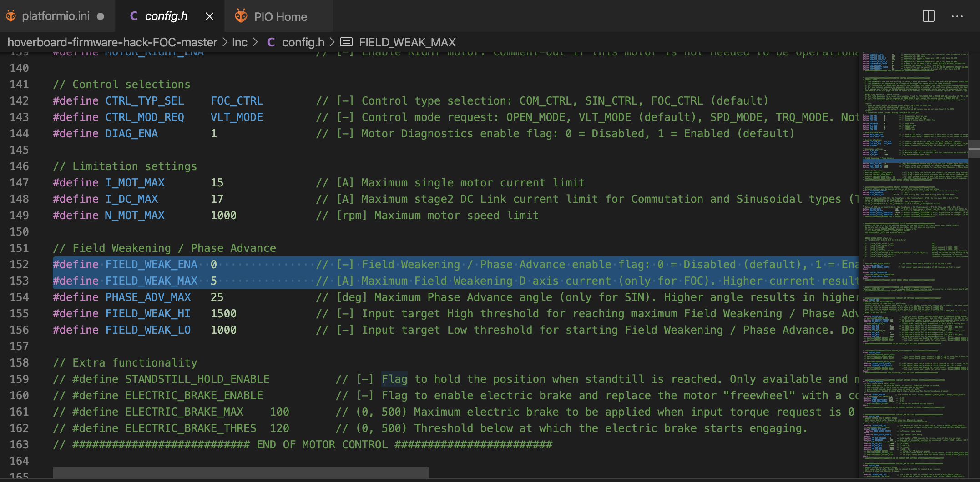Viewport: 980px width, 482px height.
Task: Click the N_MOT_MAX macro name
Action: (135, 216)
